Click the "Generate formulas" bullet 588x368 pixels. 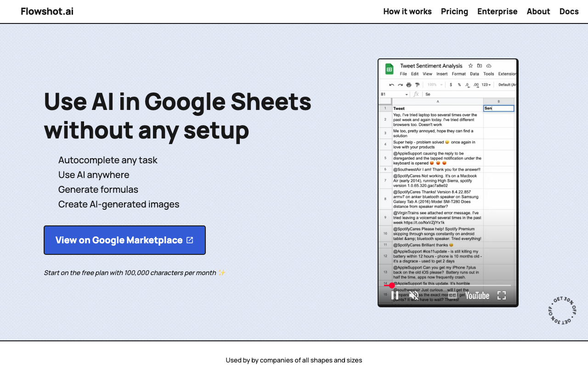(x=98, y=190)
